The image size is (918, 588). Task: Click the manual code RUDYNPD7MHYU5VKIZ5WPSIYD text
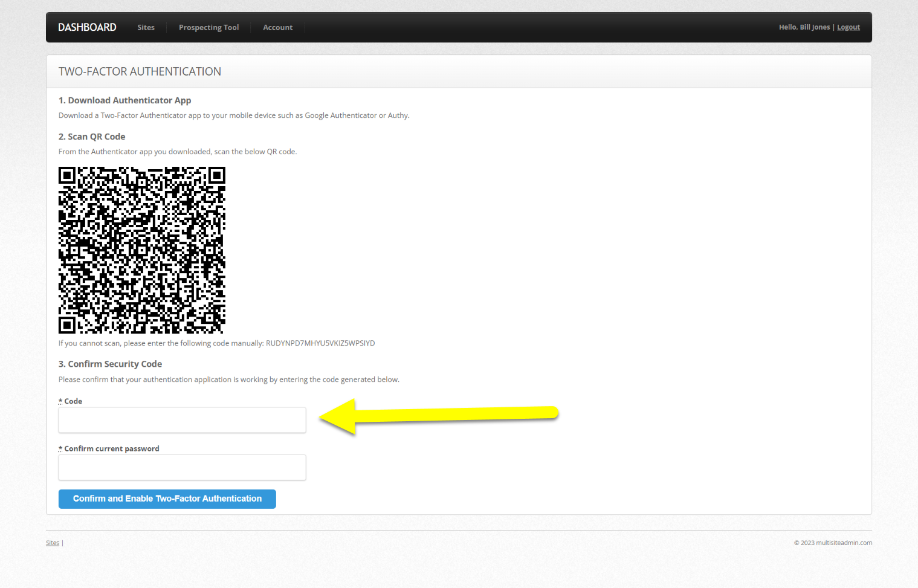[320, 343]
